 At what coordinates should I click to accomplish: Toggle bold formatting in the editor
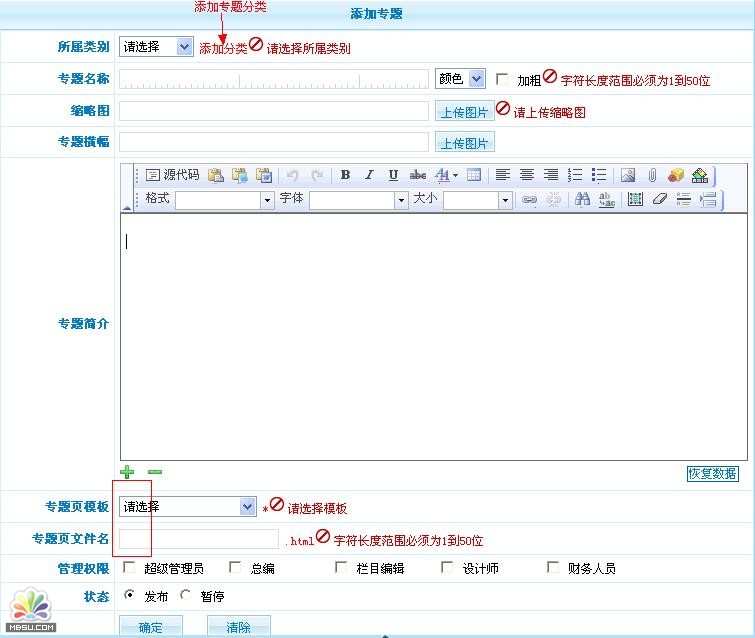(x=345, y=175)
